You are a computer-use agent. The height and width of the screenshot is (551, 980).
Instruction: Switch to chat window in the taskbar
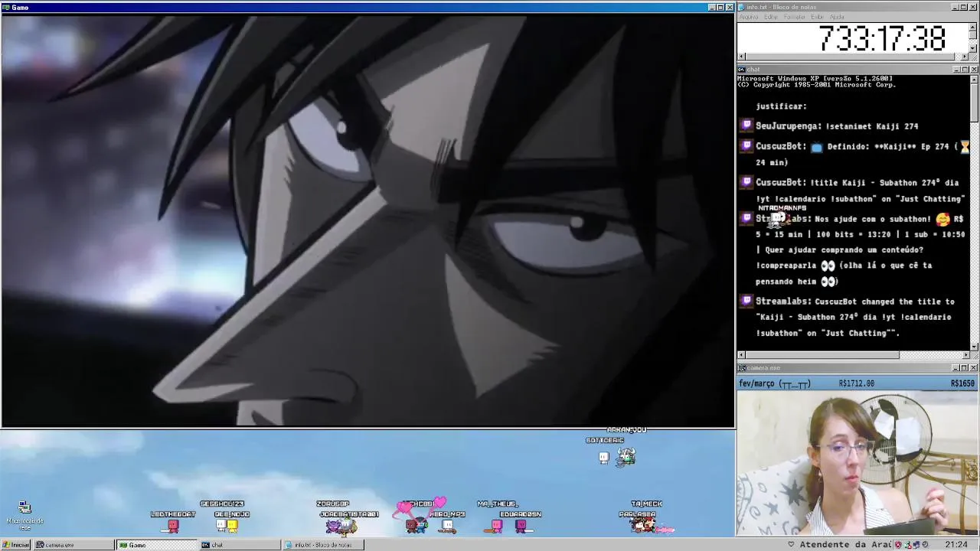point(240,545)
